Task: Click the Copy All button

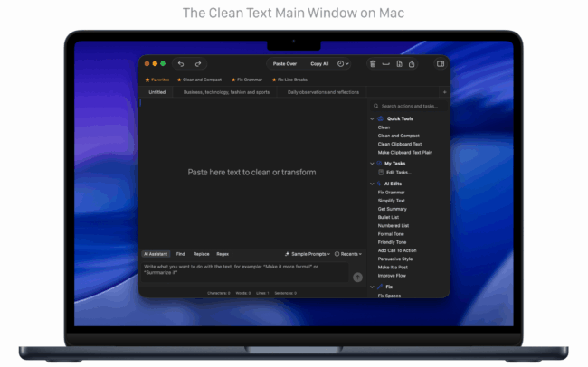Action: 319,64
